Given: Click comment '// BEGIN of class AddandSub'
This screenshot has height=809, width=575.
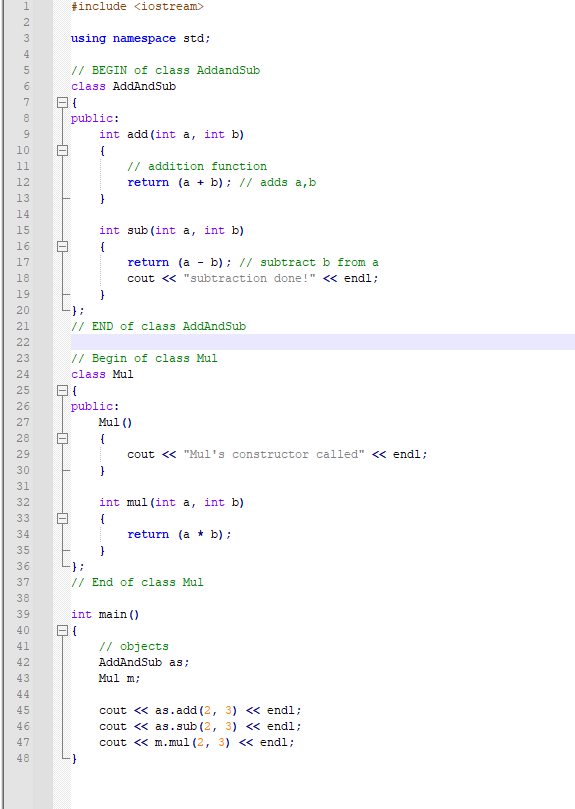Looking at the screenshot, I should [166, 70].
